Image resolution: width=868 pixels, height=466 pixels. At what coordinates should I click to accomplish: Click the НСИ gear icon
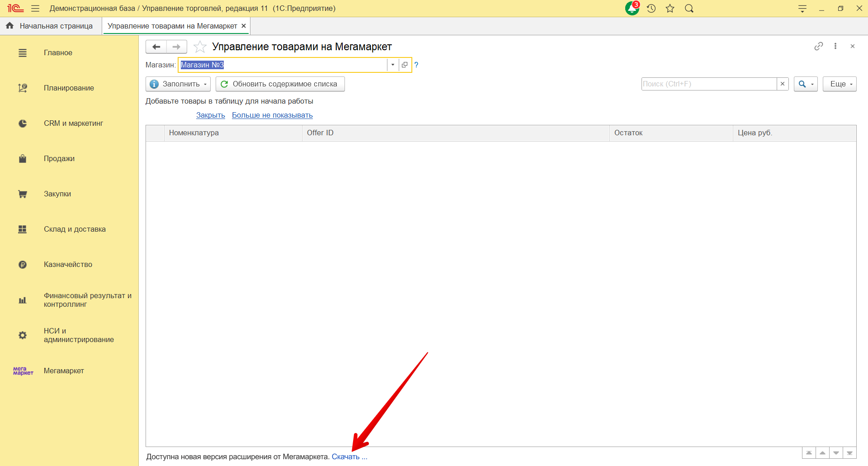pos(23,335)
